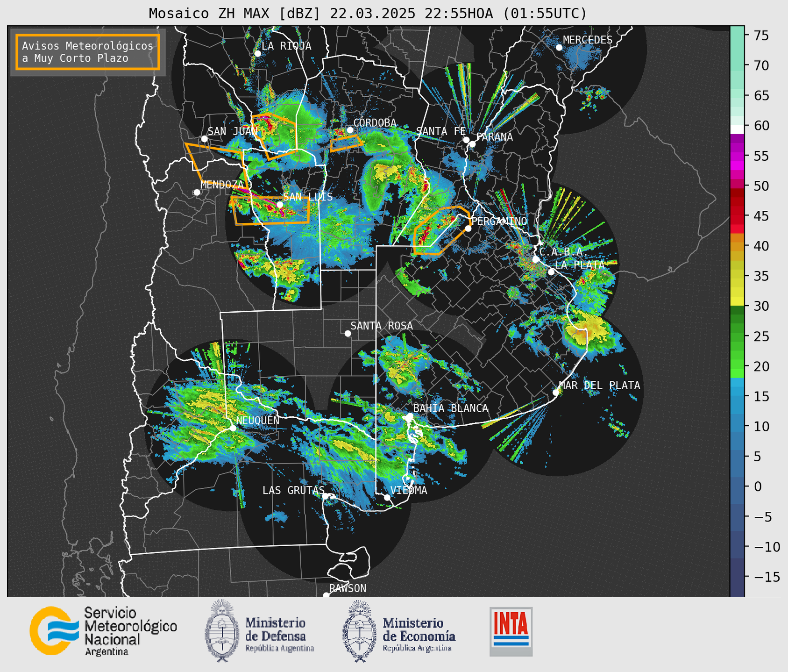
Task: Click the CORDOBA city marker dot
Action: (x=350, y=130)
